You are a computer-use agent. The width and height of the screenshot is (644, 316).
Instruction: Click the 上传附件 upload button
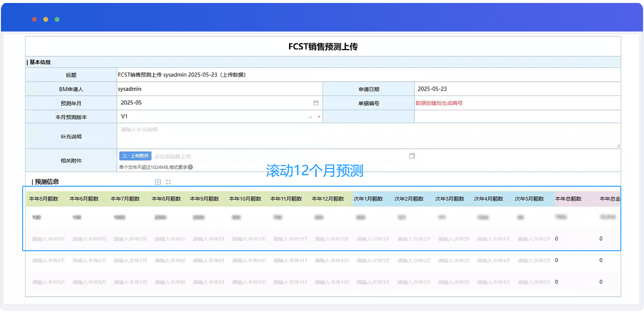click(x=135, y=156)
